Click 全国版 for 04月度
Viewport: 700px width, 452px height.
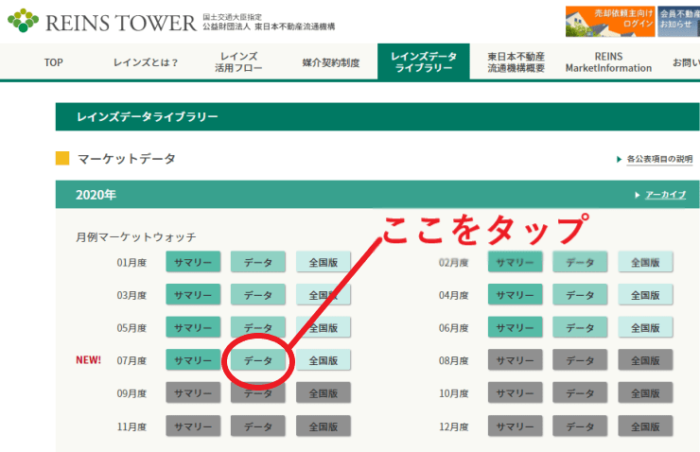[x=645, y=295]
